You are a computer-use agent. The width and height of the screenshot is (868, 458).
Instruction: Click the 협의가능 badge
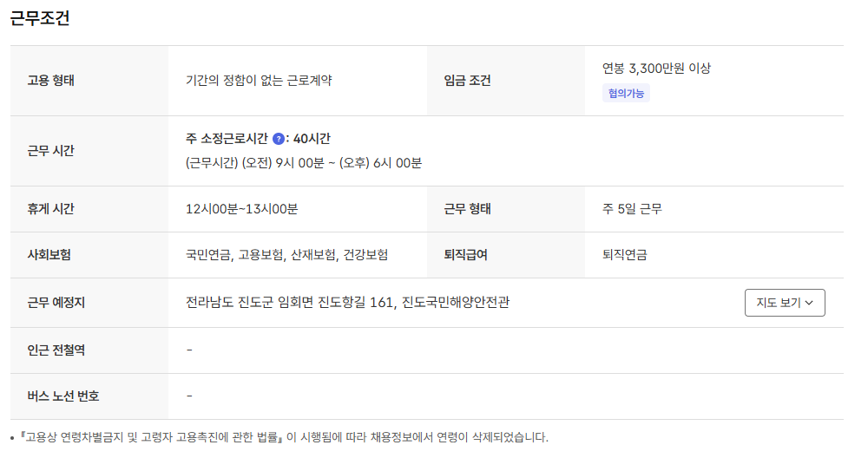click(x=626, y=94)
